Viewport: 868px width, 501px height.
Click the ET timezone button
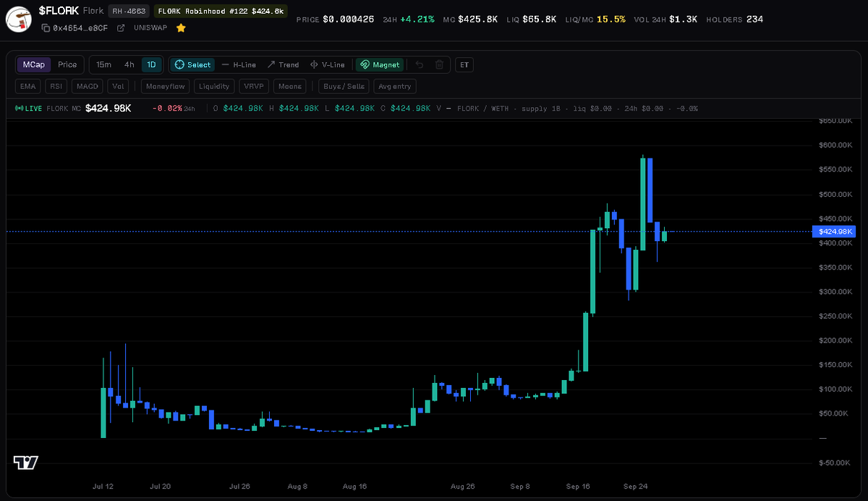point(464,64)
